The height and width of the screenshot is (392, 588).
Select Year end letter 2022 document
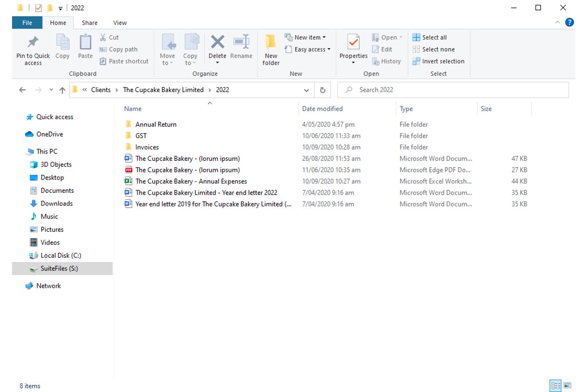click(206, 193)
